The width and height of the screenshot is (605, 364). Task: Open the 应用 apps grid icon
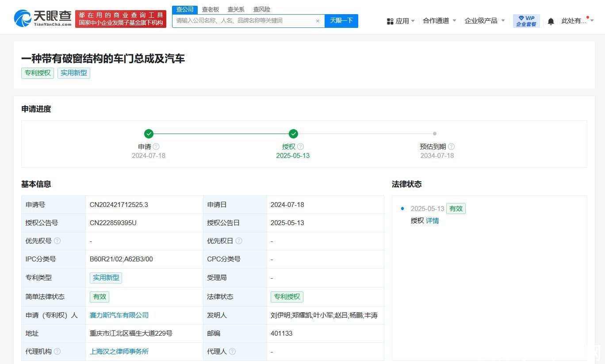click(x=390, y=21)
